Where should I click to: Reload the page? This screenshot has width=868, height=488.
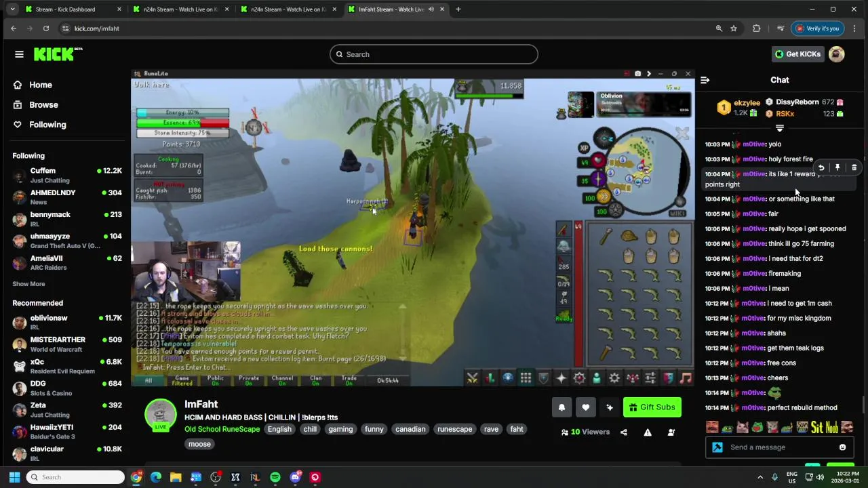click(46, 28)
